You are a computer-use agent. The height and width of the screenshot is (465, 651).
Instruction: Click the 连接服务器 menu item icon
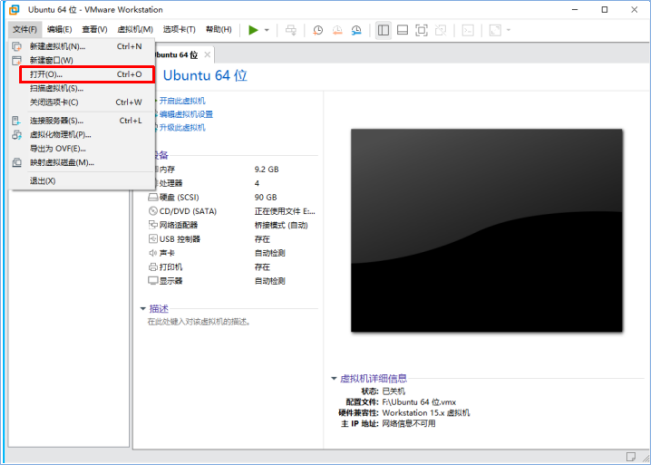[16, 121]
